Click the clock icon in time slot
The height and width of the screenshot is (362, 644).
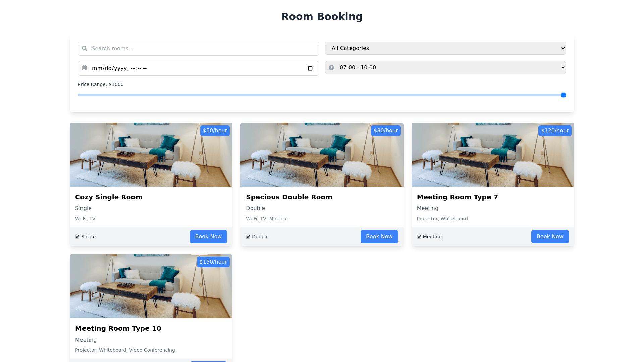[x=331, y=68]
